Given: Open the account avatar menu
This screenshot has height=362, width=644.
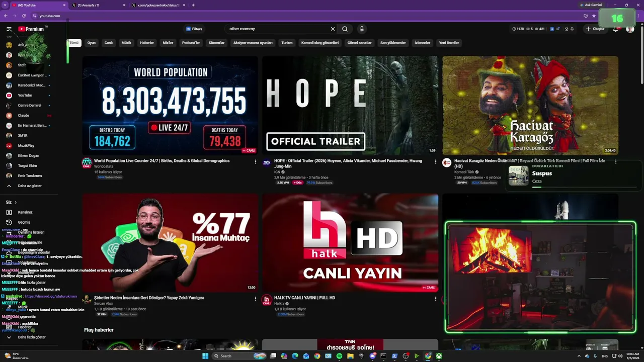Looking at the screenshot, I should pyautogui.click(x=630, y=29).
